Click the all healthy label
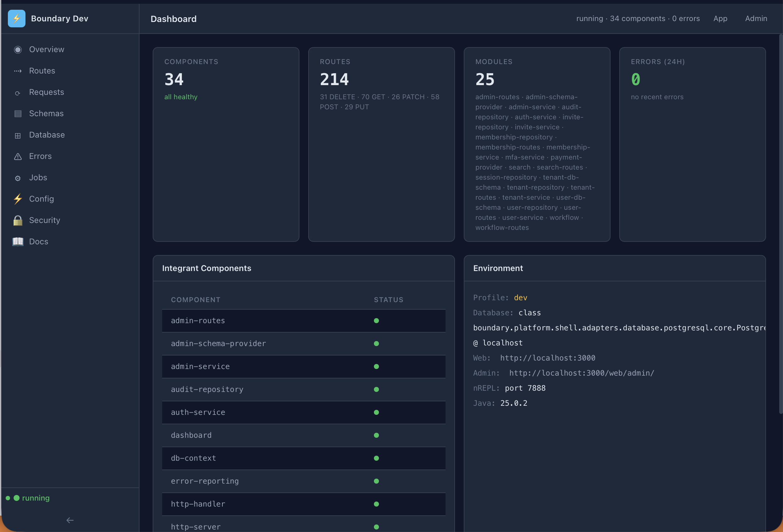The image size is (783, 532). (181, 97)
